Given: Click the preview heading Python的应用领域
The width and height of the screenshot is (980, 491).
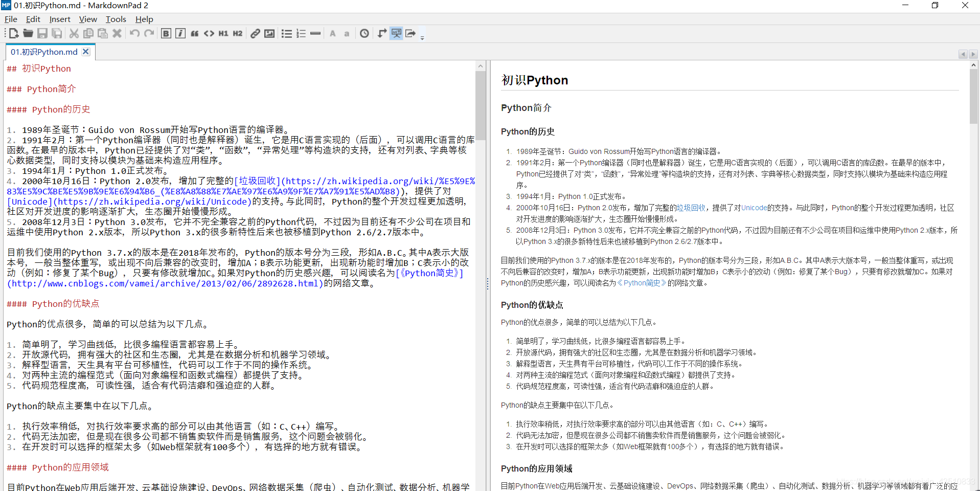Looking at the screenshot, I should (536, 468).
